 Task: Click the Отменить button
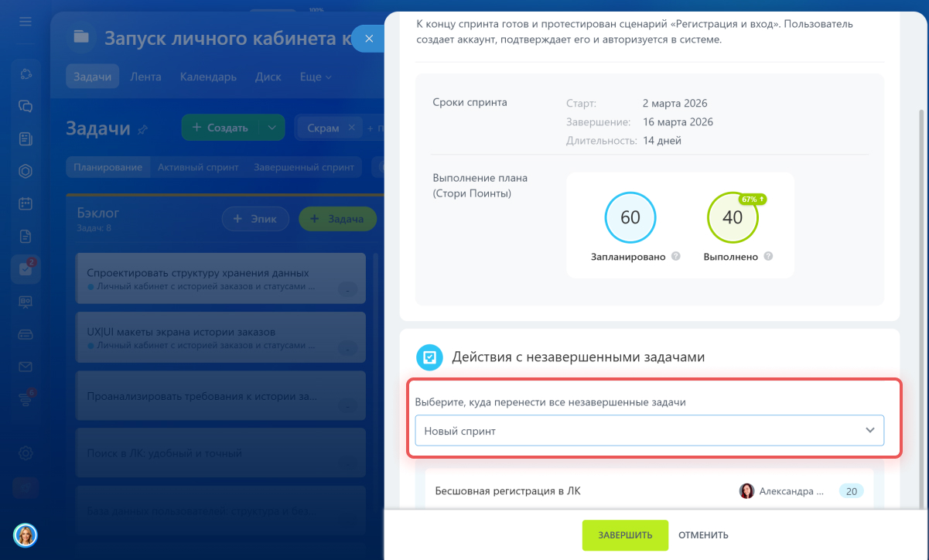pyautogui.click(x=703, y=535)
